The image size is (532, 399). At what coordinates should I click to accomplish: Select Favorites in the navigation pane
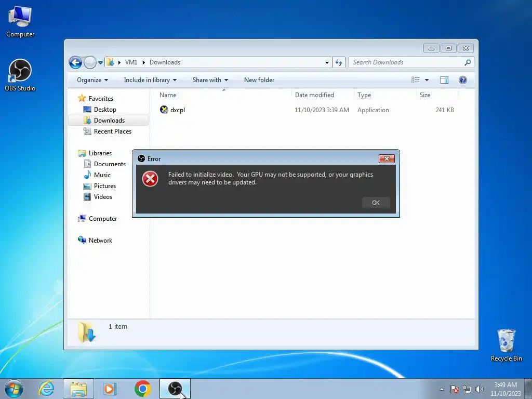point(96,99)
